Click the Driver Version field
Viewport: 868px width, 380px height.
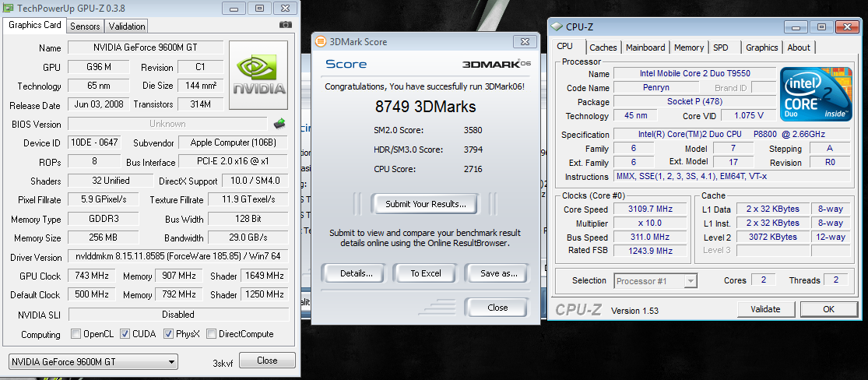(178, 257)
